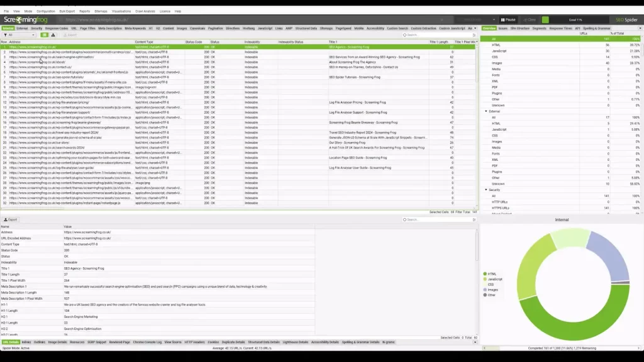This screenshot has width=644, height=362.
Task: Collapse the Security section in Overview
Action: click(486, 189)
